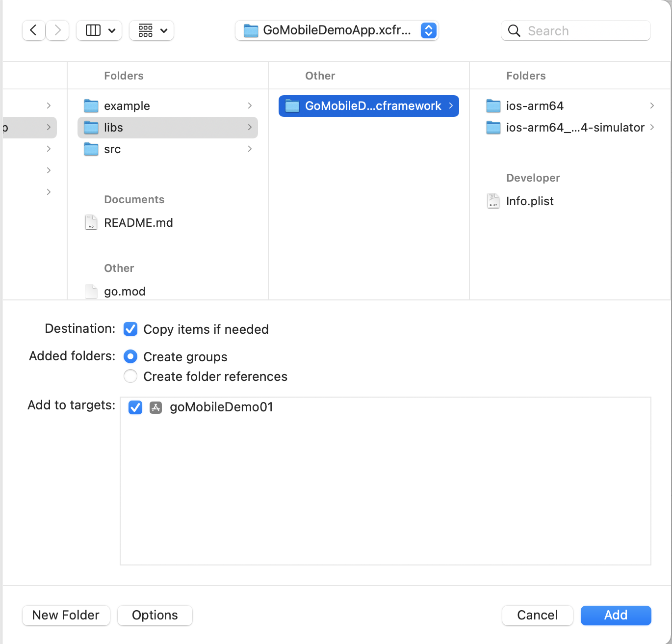Click the goMobileDemo01 app target icon
The height and width of the screenshot is (644, 672).
155,407
